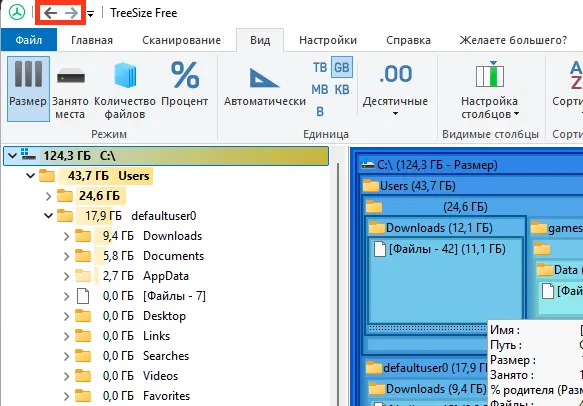The height and width of the screenshot is (406, 583).
Task: Go back with the left arrow
Action: coord(50,13)
